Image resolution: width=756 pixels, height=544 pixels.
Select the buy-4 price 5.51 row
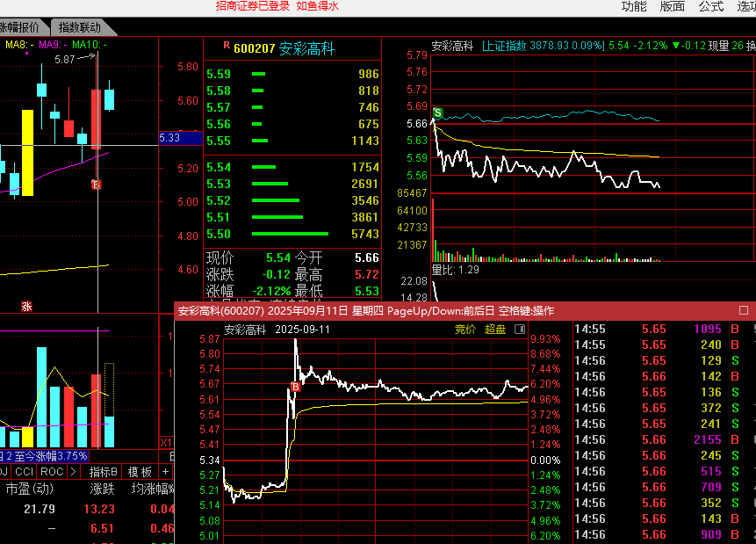point(292,217)
